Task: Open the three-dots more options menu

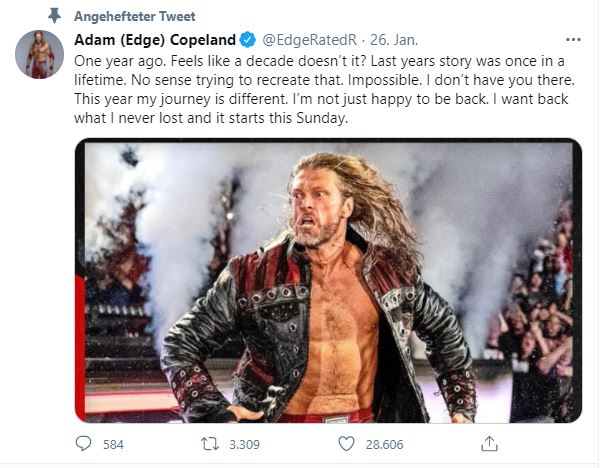Action: coord(573,39)
